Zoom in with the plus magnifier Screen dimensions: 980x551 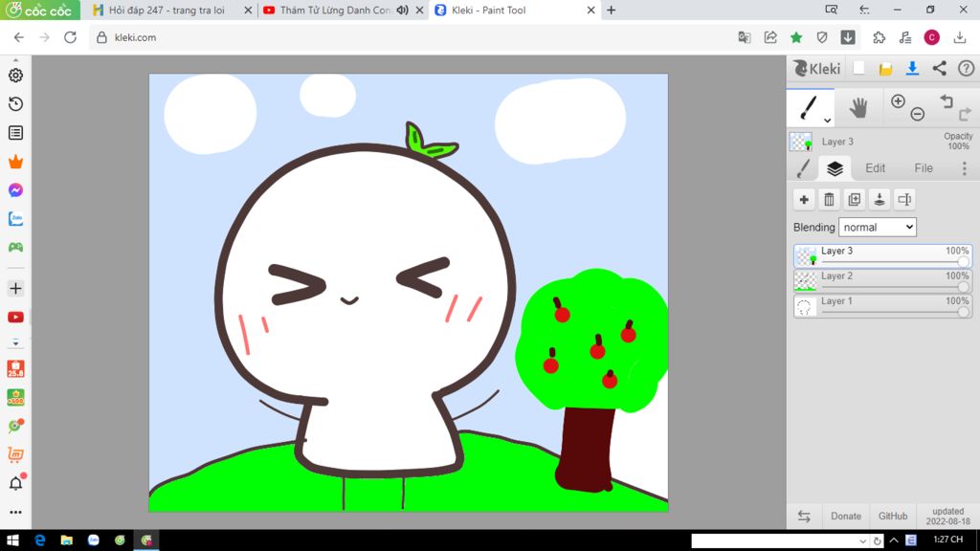coord(898,101)
